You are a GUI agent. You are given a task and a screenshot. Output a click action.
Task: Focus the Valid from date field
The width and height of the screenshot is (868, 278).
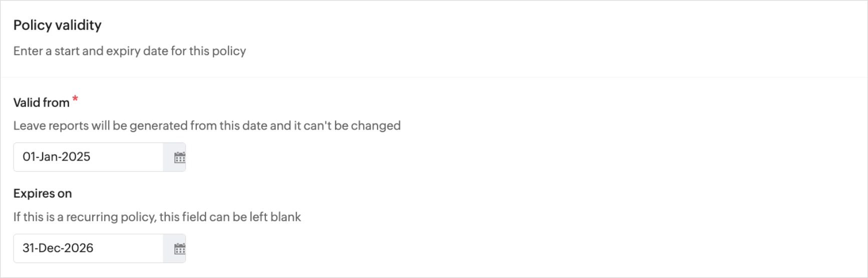[88, 157]
